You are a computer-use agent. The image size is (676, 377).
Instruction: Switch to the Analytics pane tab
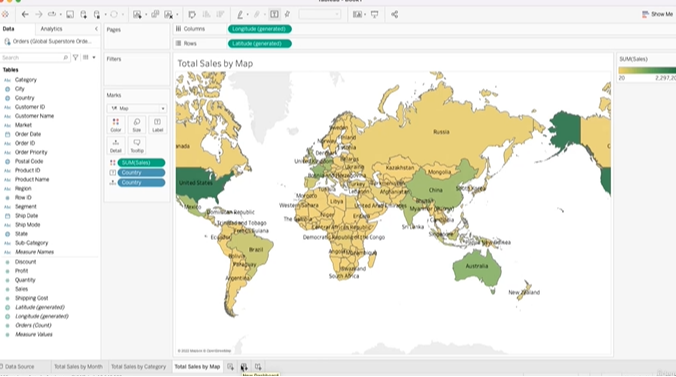coord(51,29)
